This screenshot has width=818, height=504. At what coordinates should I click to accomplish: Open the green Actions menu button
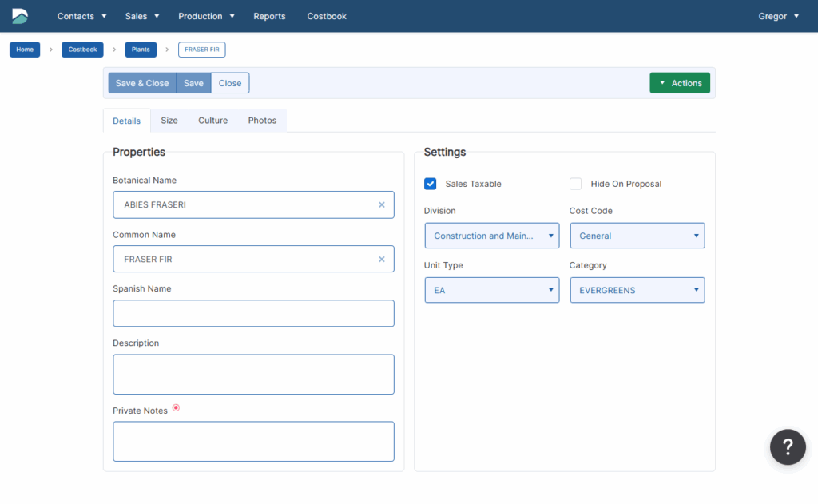point(679,83)
